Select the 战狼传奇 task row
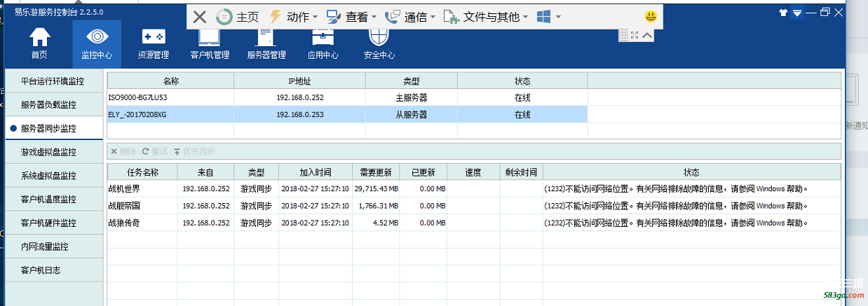 [473, 223]
